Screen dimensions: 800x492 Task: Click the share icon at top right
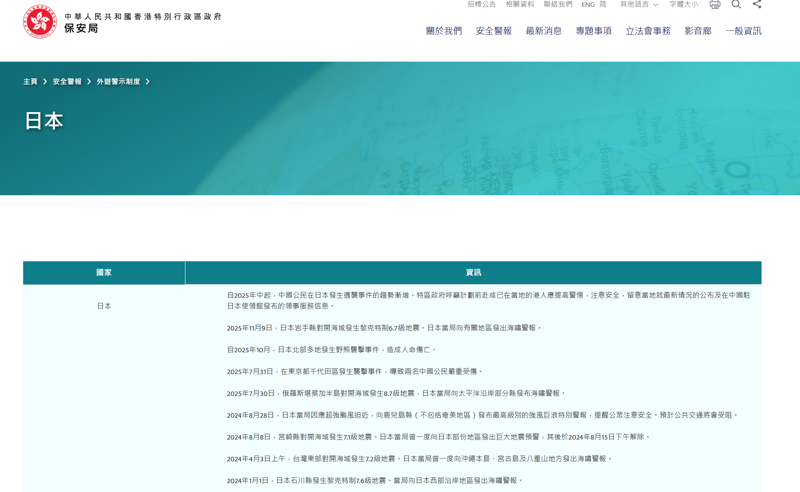pyautogui.click(x=757, y=5)
